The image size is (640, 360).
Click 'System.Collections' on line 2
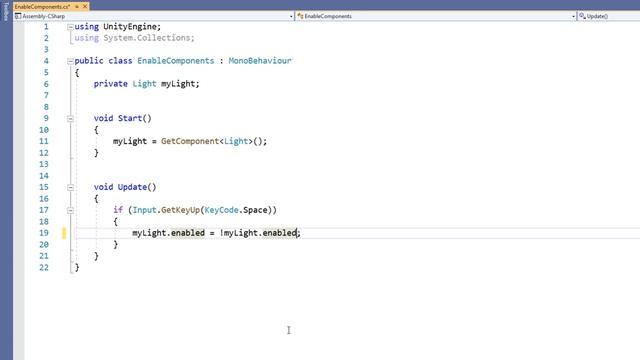pos(147,38)
